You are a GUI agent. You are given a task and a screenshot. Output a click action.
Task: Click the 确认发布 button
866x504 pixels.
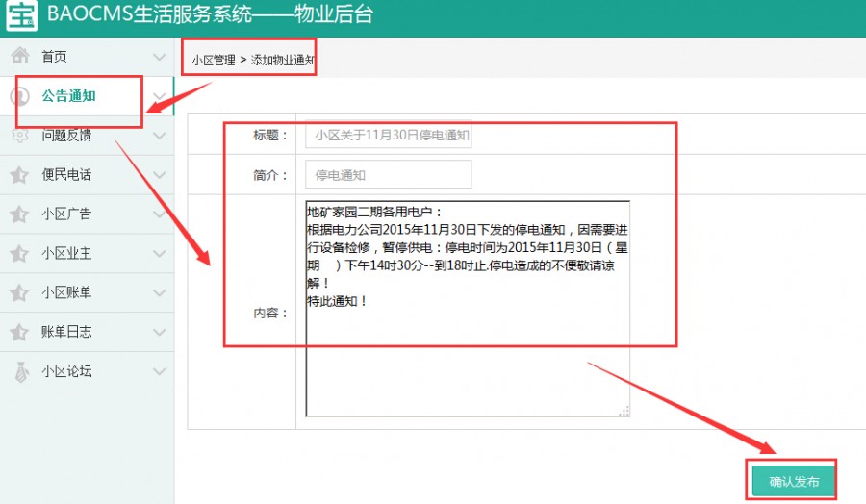tap(794, 481)
